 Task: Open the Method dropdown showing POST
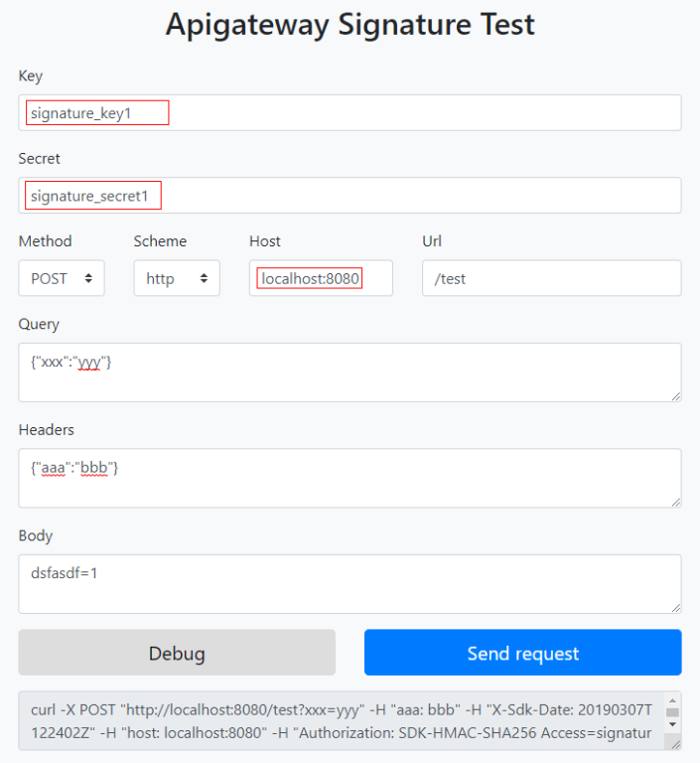coord(62,278)
